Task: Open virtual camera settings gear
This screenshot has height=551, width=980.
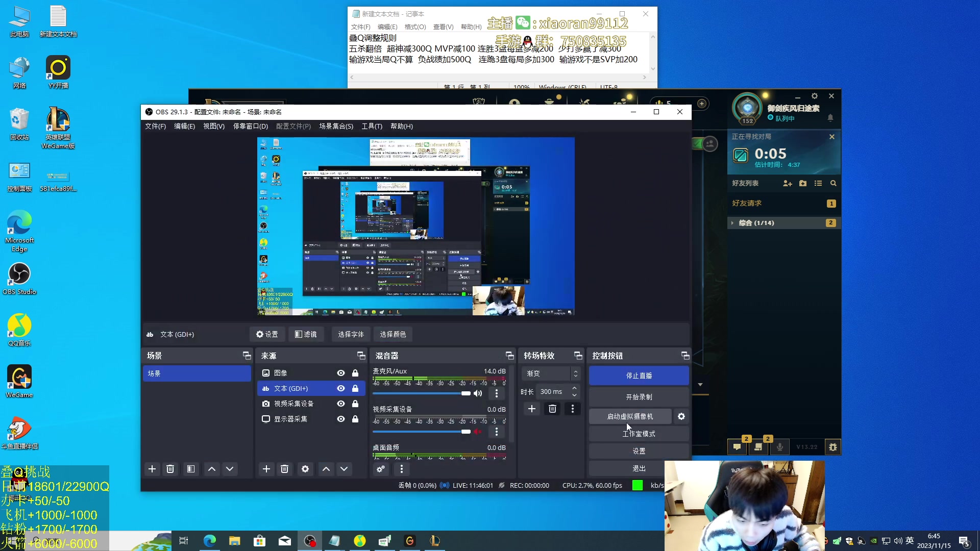Action: (681, 416)
